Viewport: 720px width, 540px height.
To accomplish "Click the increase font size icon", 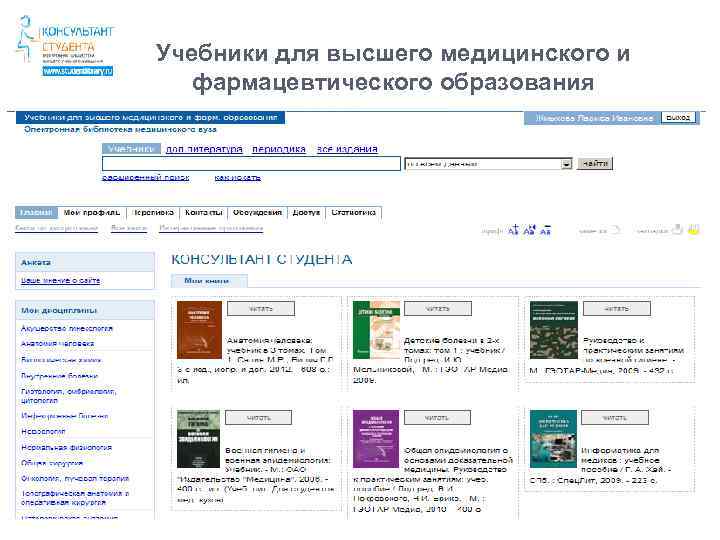I will point(513,230).
